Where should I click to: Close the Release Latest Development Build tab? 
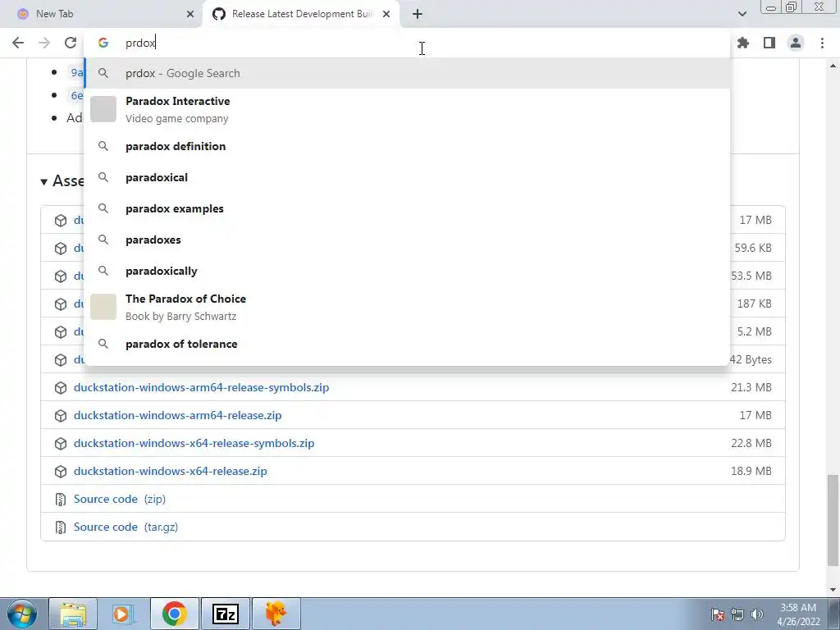[386, 14]
